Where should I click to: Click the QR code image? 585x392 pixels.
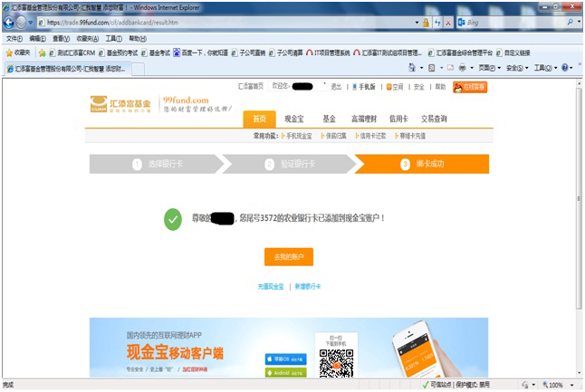click(336, 364)
